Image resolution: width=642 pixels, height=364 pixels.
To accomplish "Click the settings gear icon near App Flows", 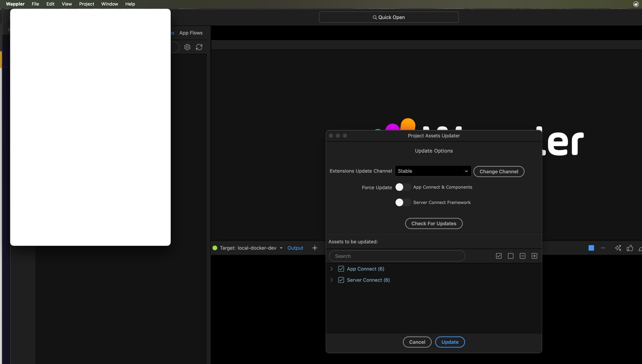I will point(187,47).
